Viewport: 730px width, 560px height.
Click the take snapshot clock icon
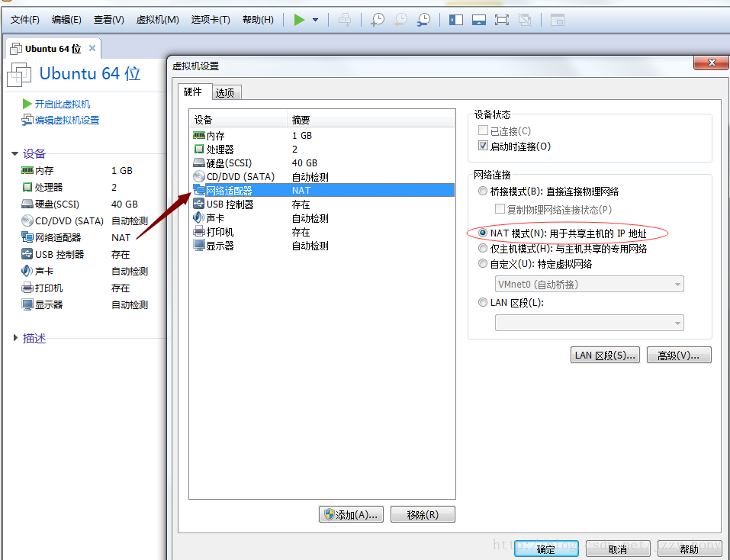click(x=378, y=20)
